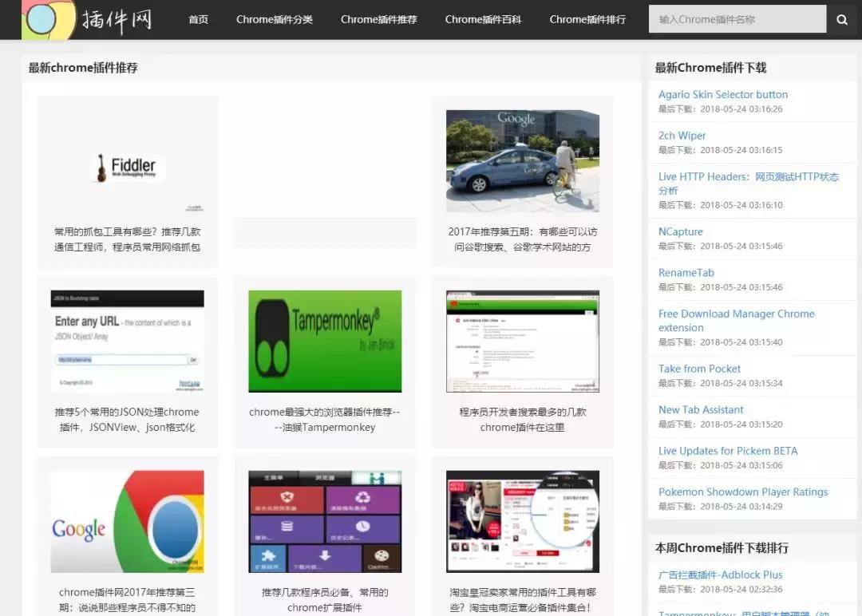Image resolution: width=862 pixels, height=616 pixels.
Task: Open the Chrome插件分类 menu
Action: point(275,19)
